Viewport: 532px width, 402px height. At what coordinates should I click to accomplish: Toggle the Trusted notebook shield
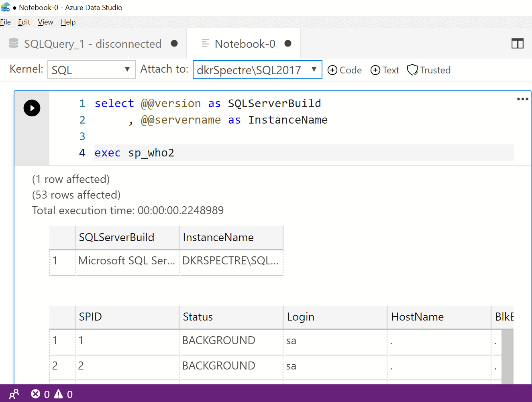(x=428, y=70)
